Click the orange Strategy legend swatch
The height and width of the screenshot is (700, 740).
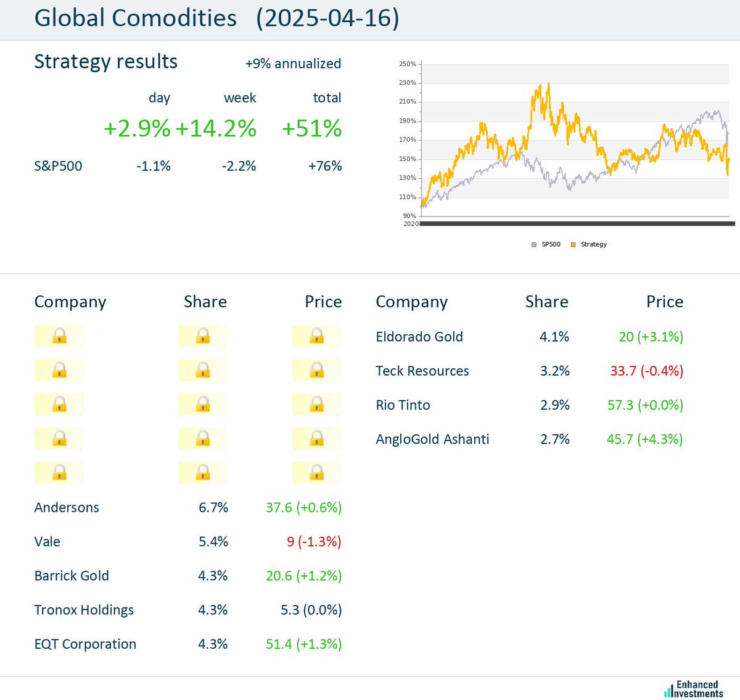tap(573, 245)
